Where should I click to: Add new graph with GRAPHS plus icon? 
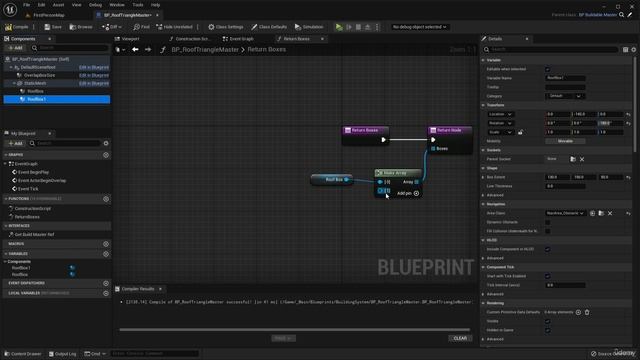point(106,155)
